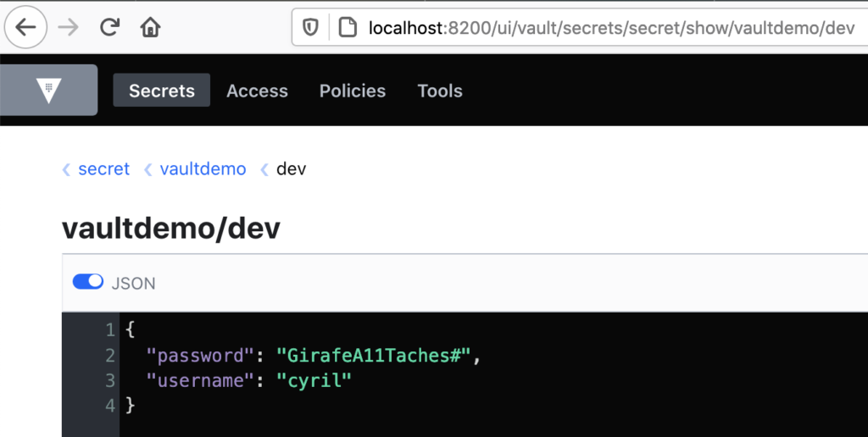Viewport: 868px width, 437px height.
Task: Switch to the Access tab
Action: tap(257, 91)
